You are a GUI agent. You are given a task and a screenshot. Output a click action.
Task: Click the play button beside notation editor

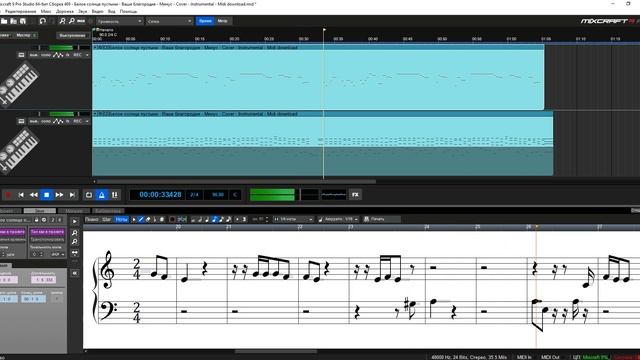pyautogui.click(x=75, y=222)
